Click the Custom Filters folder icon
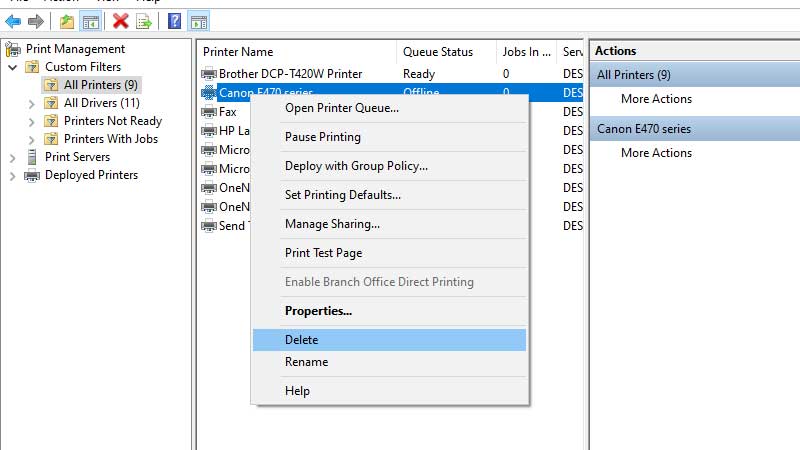 [32, 67]
